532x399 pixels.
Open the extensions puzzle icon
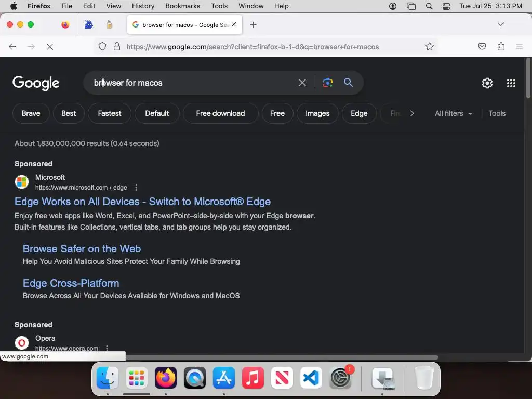tap(501, 46)
